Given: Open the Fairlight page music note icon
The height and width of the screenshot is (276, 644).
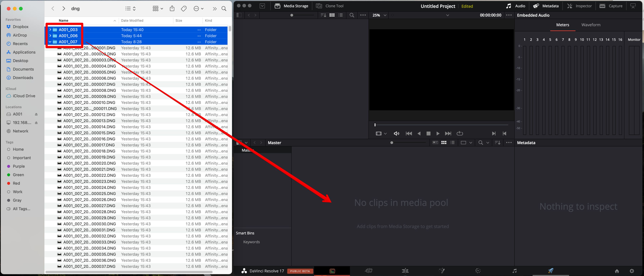Looking at the screenshot, I should pyautogui.click(x=514, y=271).
